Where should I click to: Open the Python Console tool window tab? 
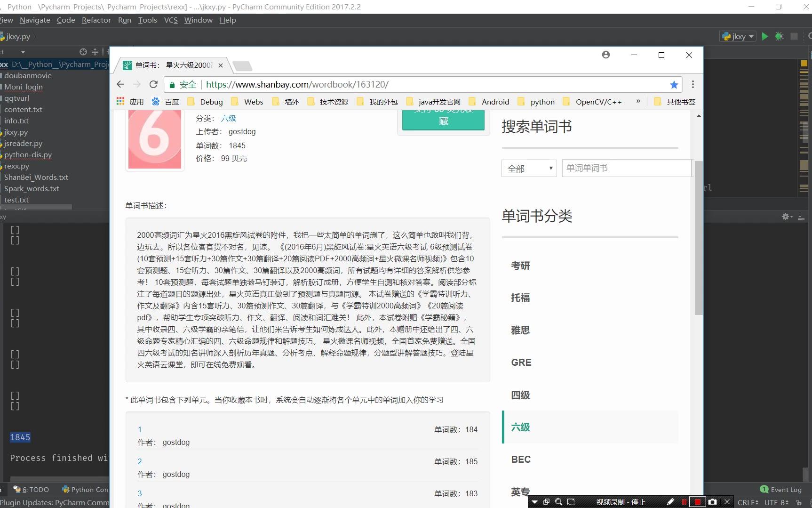tap(86, 490)
